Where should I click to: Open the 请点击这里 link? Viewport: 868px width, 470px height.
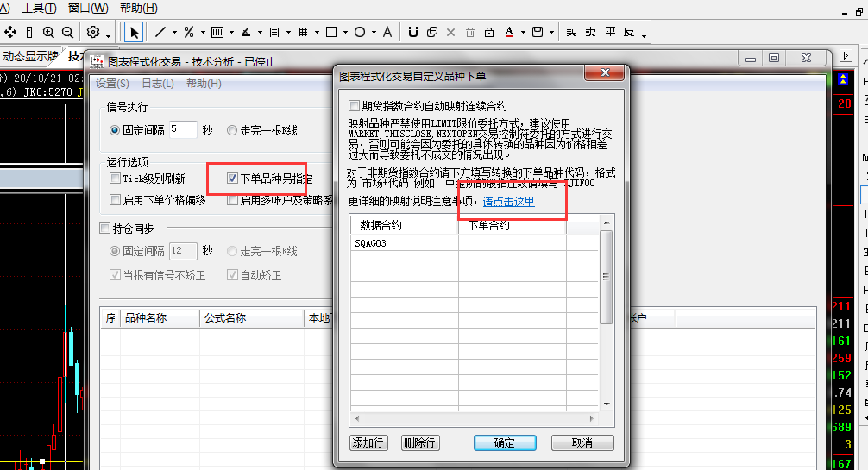tap(508, 202)
